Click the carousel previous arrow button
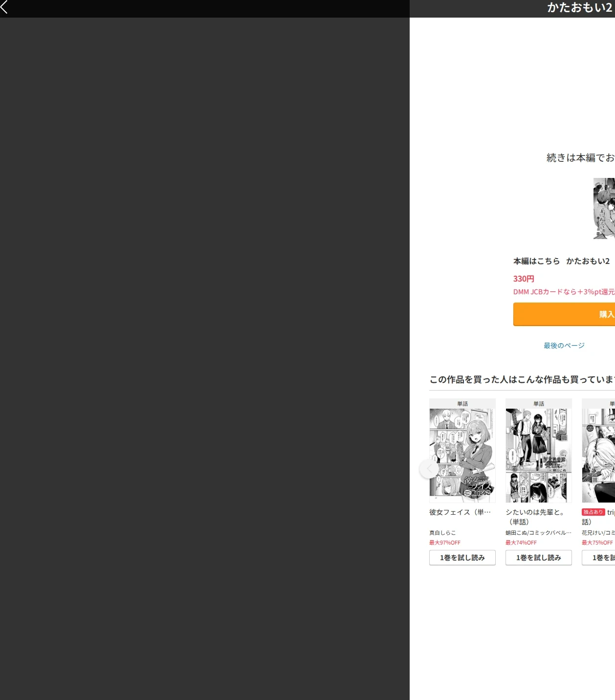 coord(429,469)
